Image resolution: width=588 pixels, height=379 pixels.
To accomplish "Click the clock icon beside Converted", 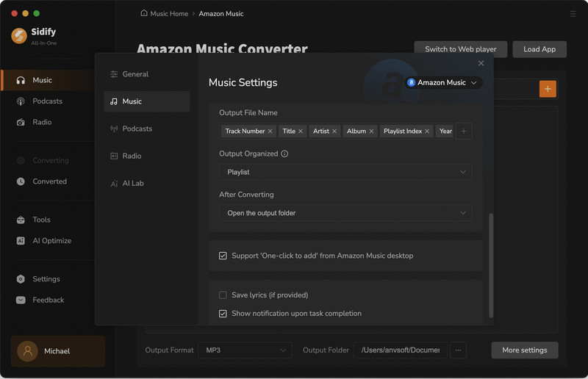I will tap(21, 181).
